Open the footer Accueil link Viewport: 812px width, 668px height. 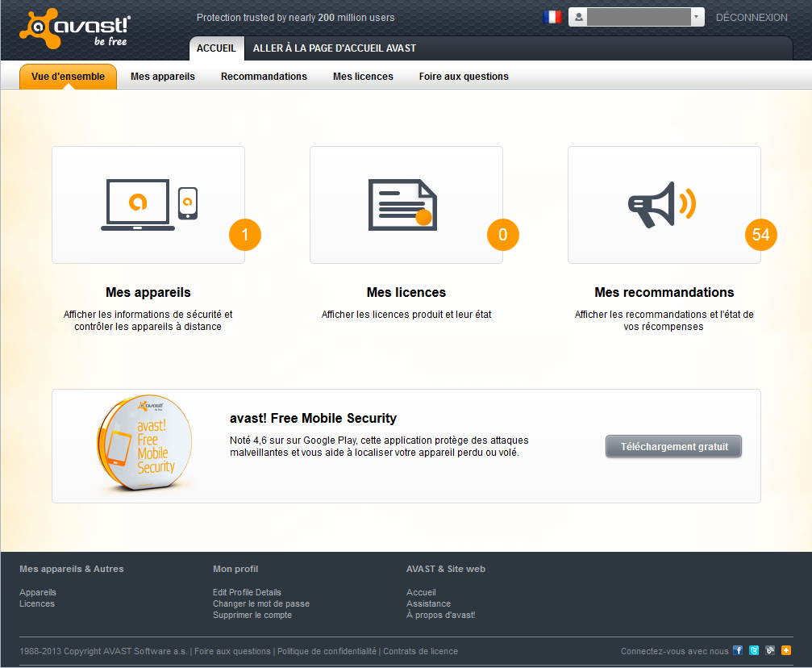point(421,592)
